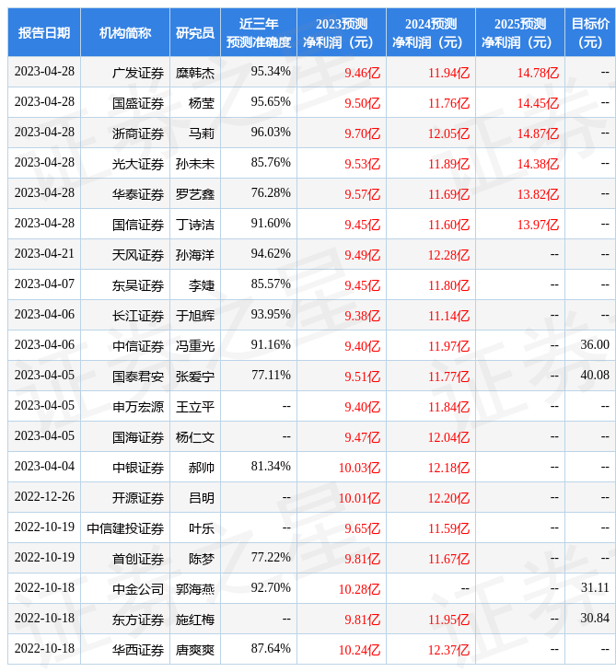
Task: Click the 10.24亿 2023 profit forecast
Action: tap(359, 650)
